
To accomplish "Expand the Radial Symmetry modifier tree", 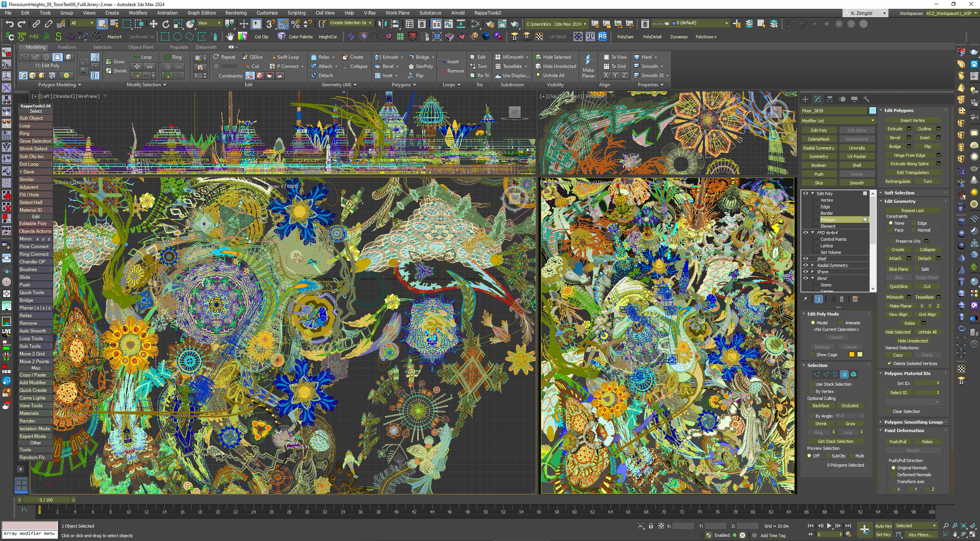I will (x=813, y=265).
